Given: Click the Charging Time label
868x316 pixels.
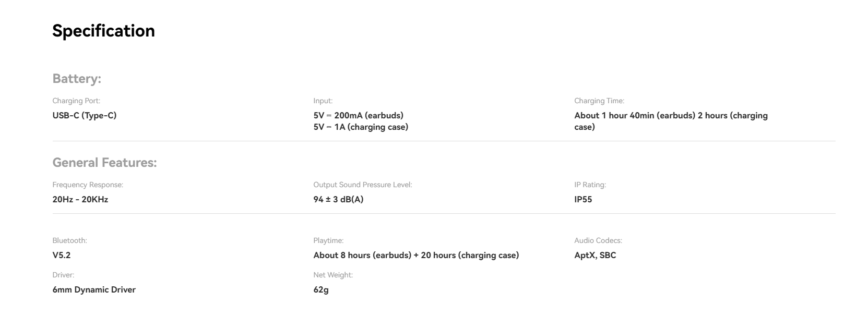Looking at the screenshot, I should pyautogui.click(x=599, y=101).
